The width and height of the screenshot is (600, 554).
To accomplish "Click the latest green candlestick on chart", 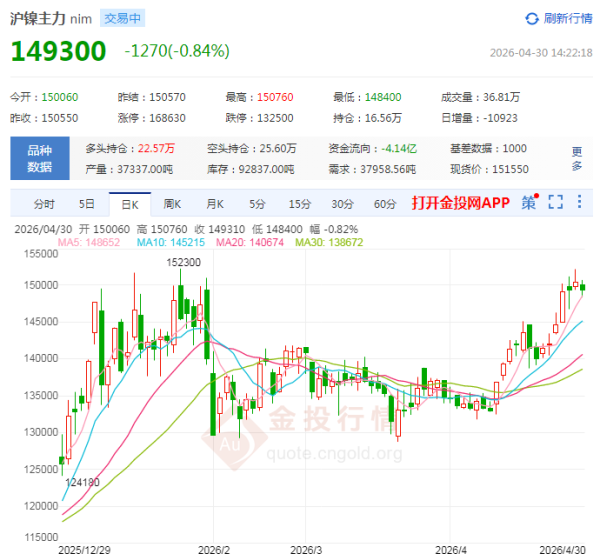I will pyautogui.click(x=582, y=287).
